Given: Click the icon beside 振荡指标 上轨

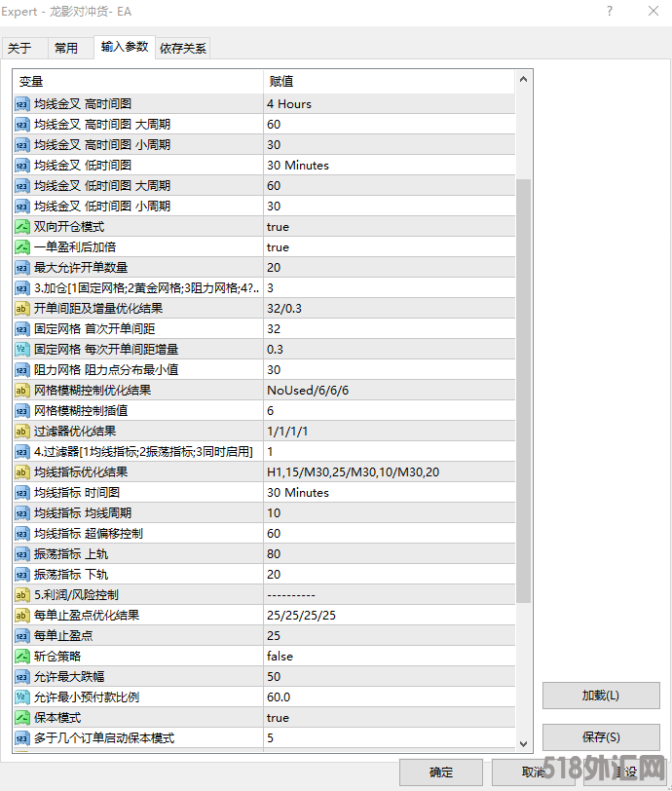Looking at the screenshot, I should pyautogui.click(x=21, y=554).
